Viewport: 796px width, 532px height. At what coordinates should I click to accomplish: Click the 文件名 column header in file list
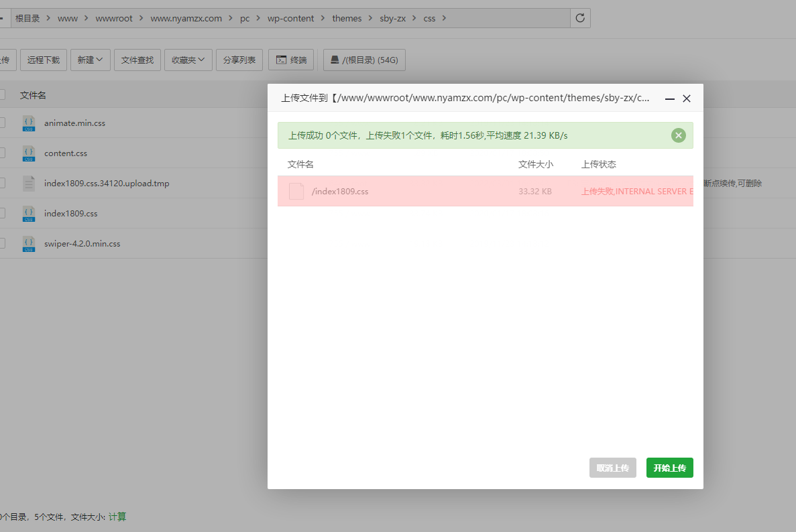coord(33,95)
